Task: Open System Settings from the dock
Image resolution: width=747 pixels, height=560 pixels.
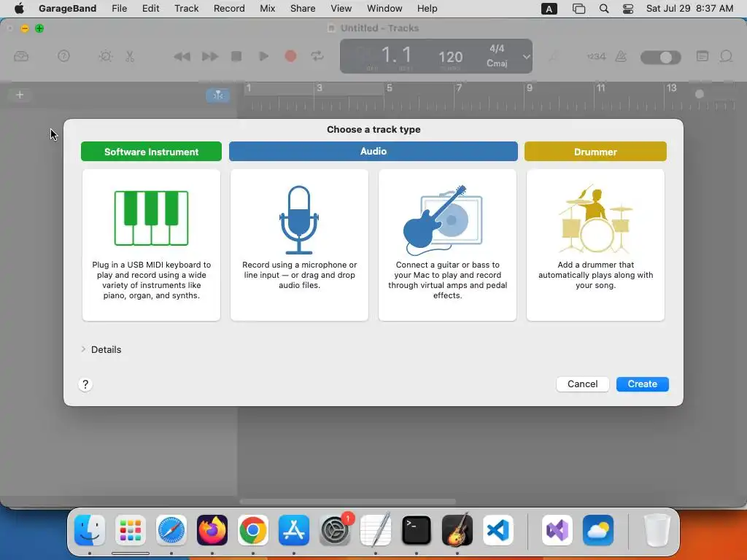Action: tap(335, 531)
